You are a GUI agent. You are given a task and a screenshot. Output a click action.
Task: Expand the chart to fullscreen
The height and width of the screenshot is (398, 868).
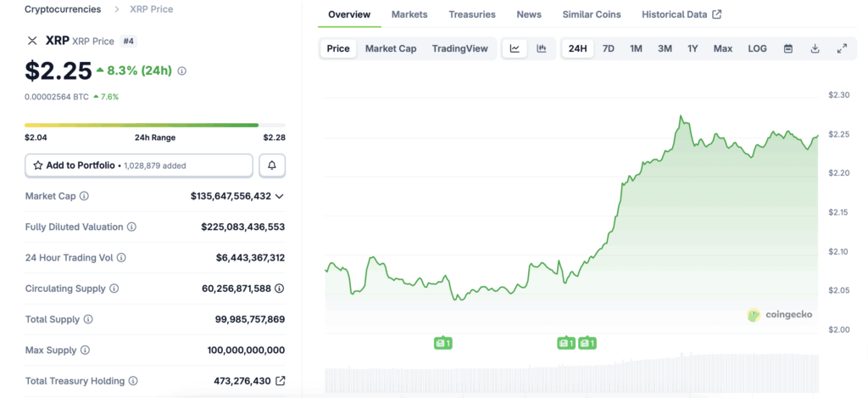pos(842,48)
